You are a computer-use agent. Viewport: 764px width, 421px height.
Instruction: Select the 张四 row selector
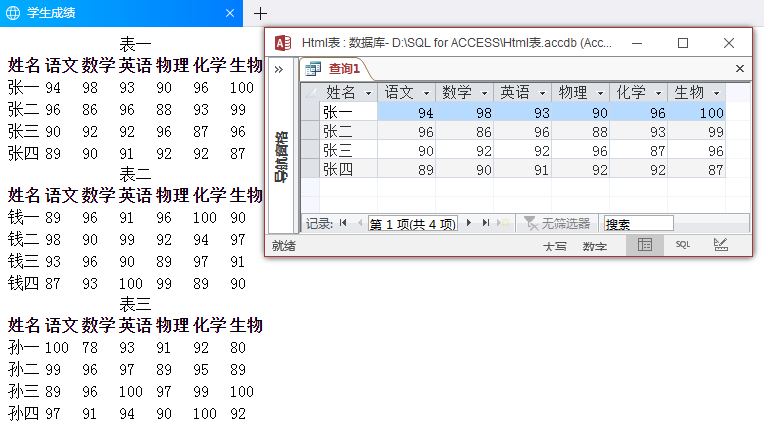tap(310, 169)
